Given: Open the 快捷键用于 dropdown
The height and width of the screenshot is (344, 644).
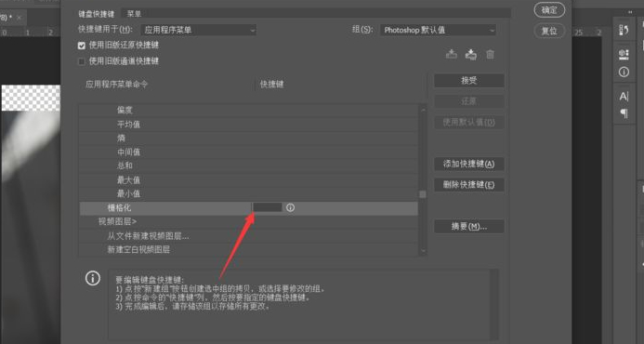Looking at the screenshot, I should pos(199,30).
